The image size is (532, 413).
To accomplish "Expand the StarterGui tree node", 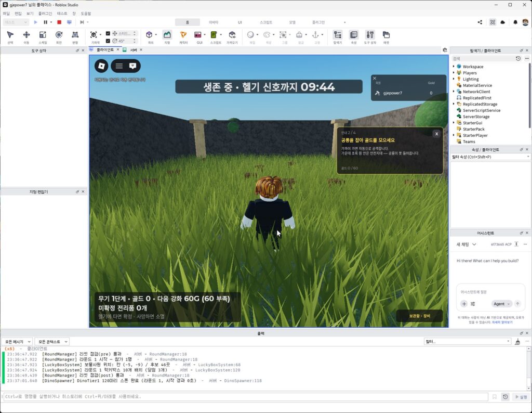I will tap(454, 123).
